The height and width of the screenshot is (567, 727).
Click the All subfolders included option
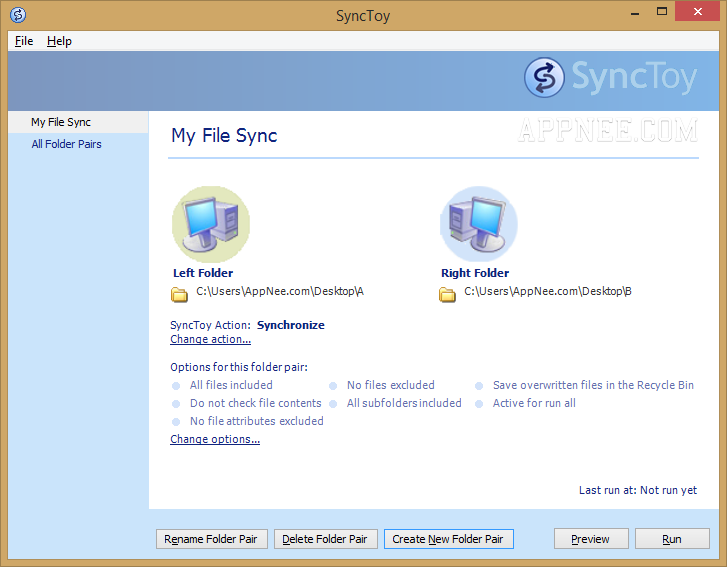[404, 403]
